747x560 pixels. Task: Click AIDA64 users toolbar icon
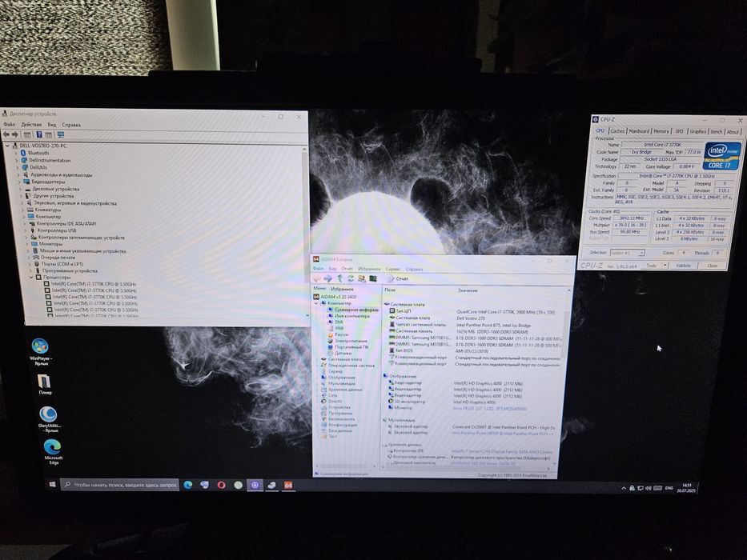362,278
